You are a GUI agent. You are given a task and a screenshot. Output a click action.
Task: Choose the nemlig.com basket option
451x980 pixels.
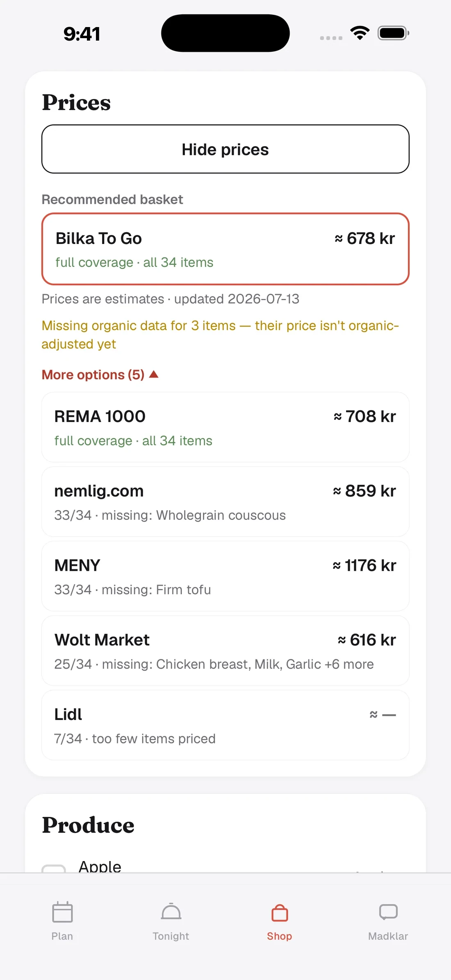click(x=225, y=502)
